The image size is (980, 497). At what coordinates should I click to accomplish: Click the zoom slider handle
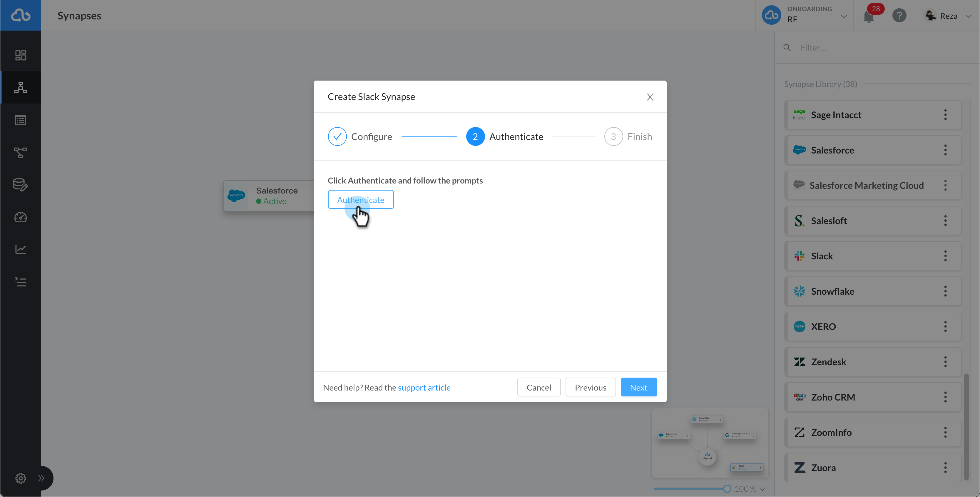click(x=727, y=489)
